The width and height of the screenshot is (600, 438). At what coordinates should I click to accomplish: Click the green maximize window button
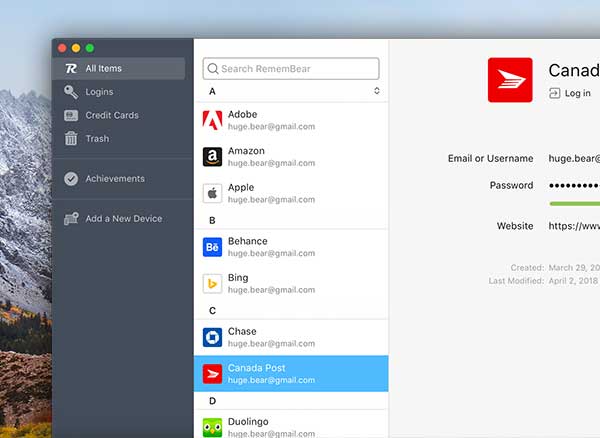point(90,48)
